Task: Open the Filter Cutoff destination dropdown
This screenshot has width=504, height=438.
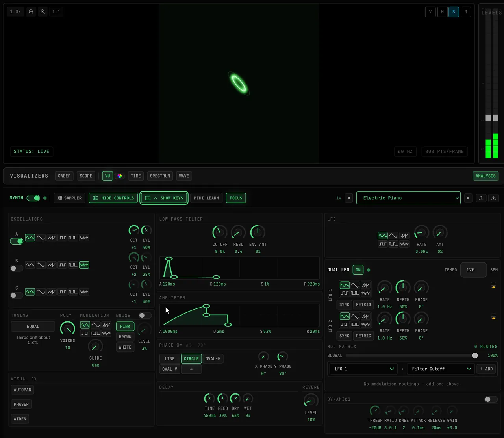Action: (x=441, y=369)
